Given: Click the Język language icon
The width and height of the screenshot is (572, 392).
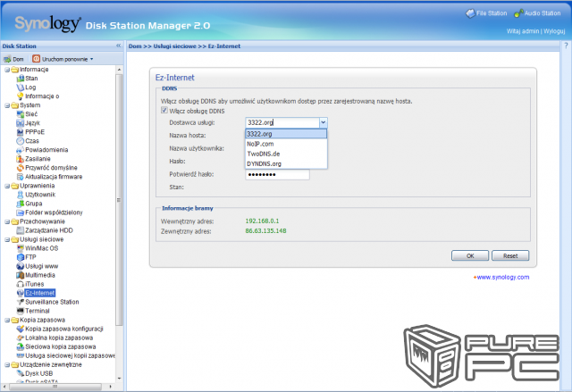Looking at the screenshot, I should tap(21, 123).
